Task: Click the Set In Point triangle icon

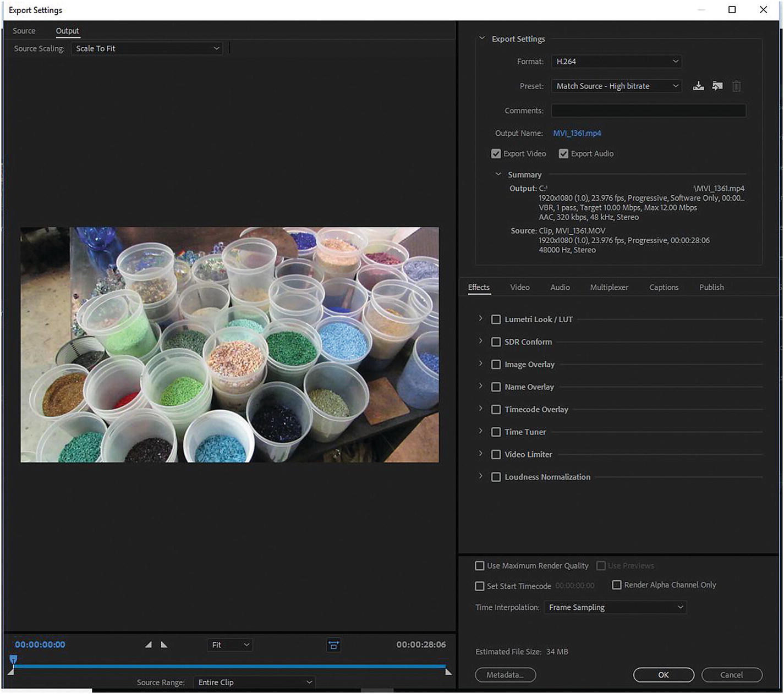Action: point(148,645)
